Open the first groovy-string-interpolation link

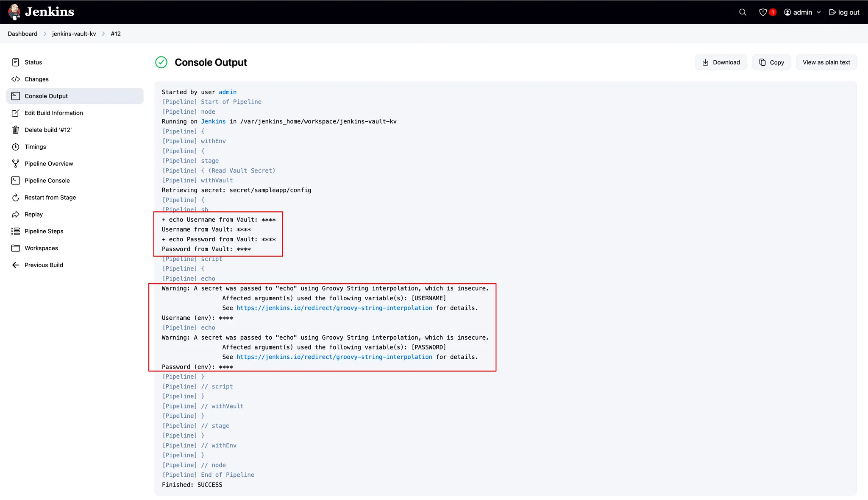[x=334, y=308]
